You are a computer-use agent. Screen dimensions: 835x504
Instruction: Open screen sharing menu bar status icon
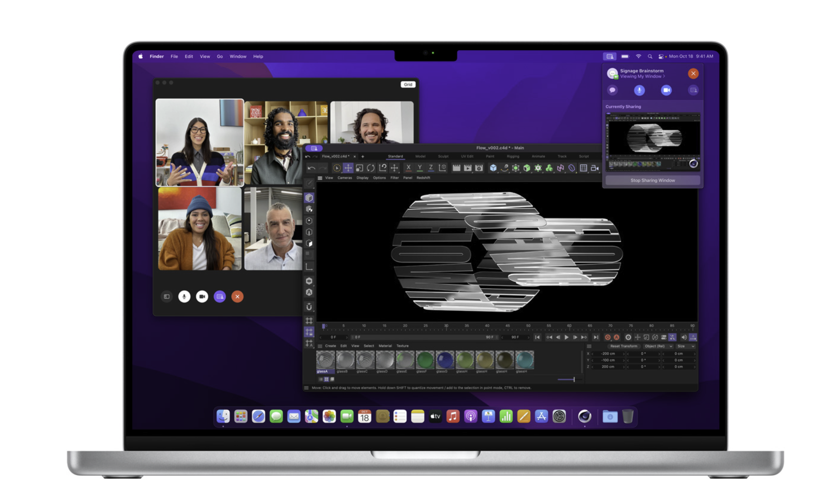(610, 56)
